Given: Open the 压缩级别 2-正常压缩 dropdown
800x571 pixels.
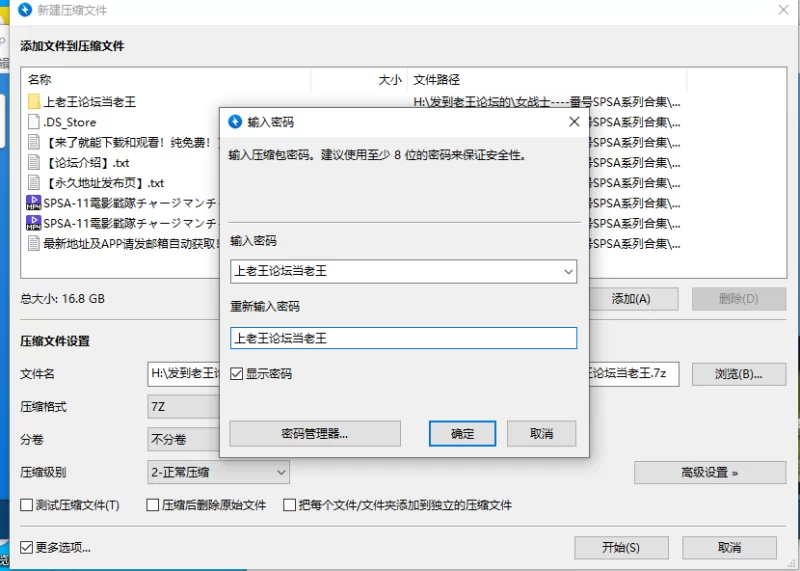Looking at the screenshot, I should (218, 472).
